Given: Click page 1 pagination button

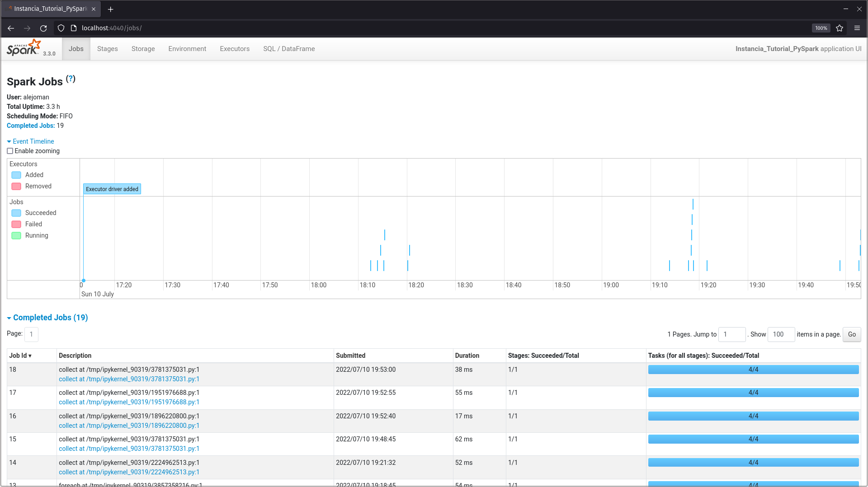Looking at the screenshot, I should [31, 334].
